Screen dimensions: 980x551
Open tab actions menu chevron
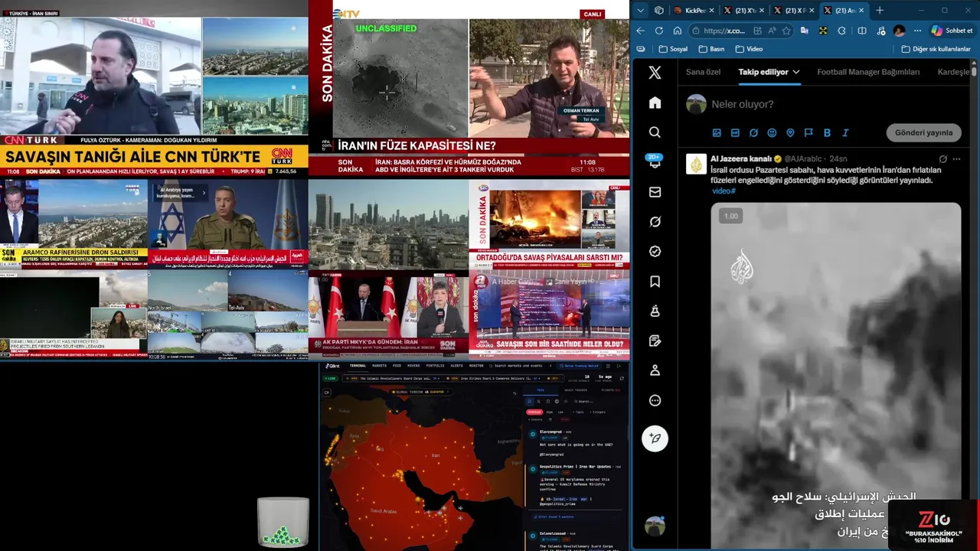pos(641,11)
